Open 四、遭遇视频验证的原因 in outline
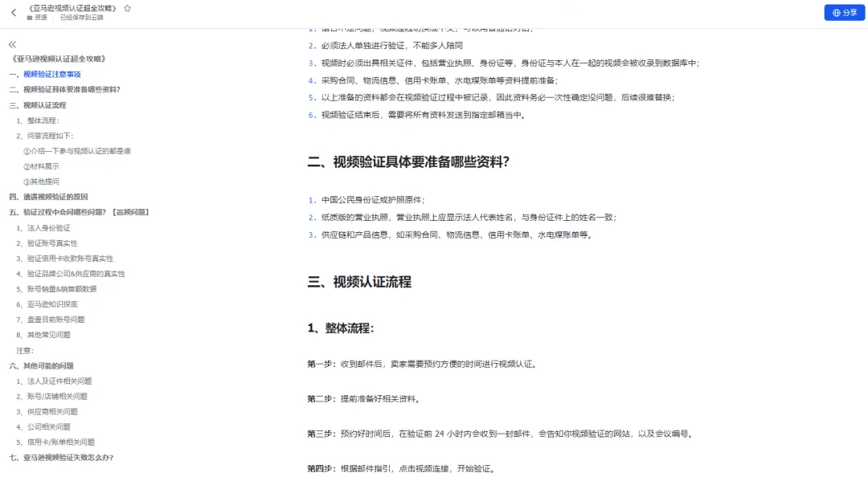Viewport: 868px width, 477px height. pos(49,197)
